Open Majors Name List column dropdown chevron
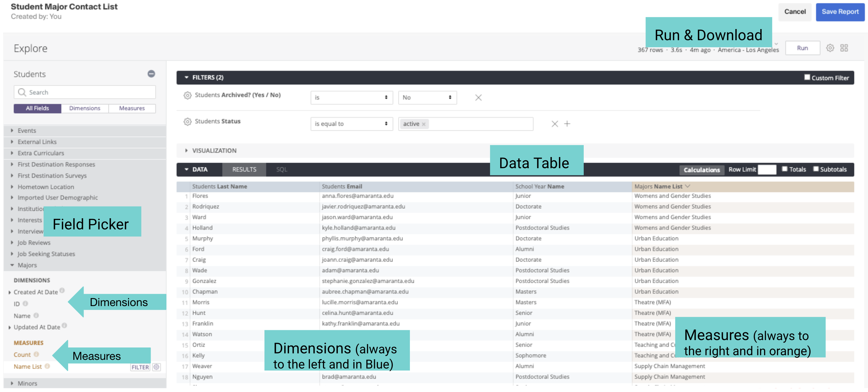Screen dimensions: 868x392 (x=688, y=186)
